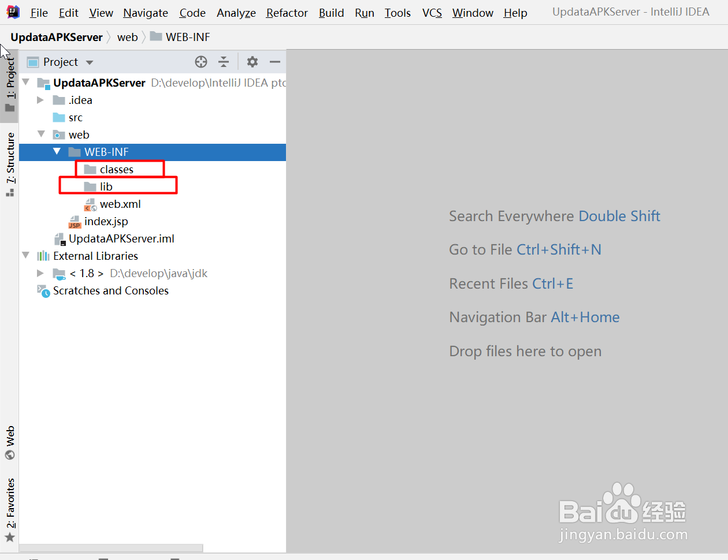Click the UpdataAPKServer.iml file icon
The image size is (728, 560).
click(x=60, y=239)
